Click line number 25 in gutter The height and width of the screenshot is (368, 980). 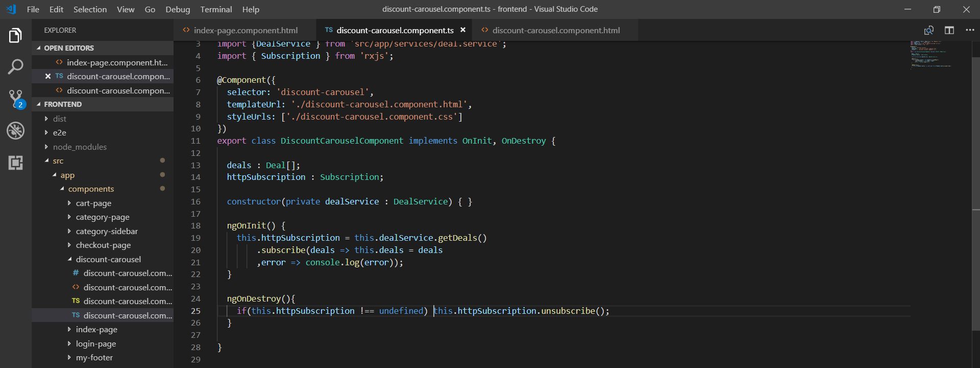[x=195, y=311]
